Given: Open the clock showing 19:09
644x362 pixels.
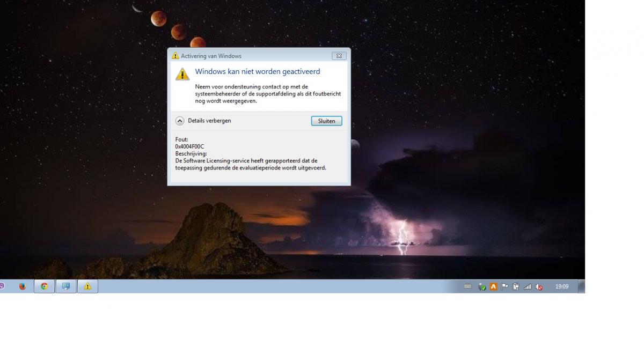Looking at the screenshot, I should pos(561,287).
